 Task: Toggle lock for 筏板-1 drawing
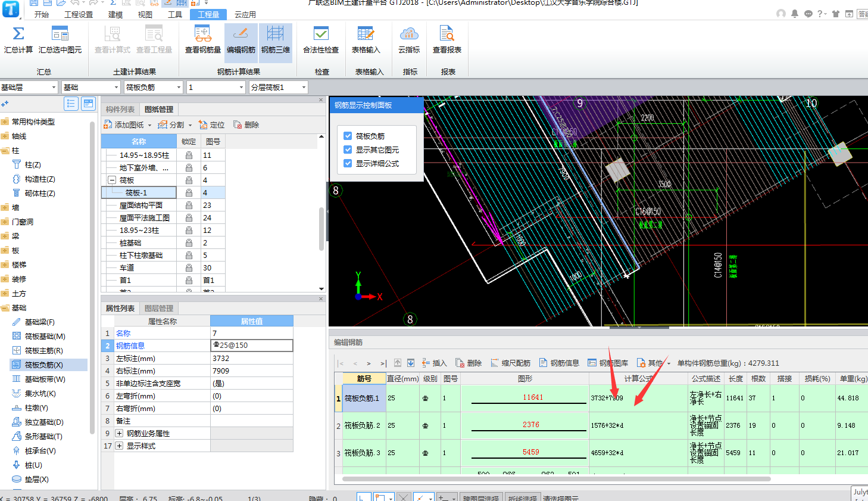[x=189, y=192]
